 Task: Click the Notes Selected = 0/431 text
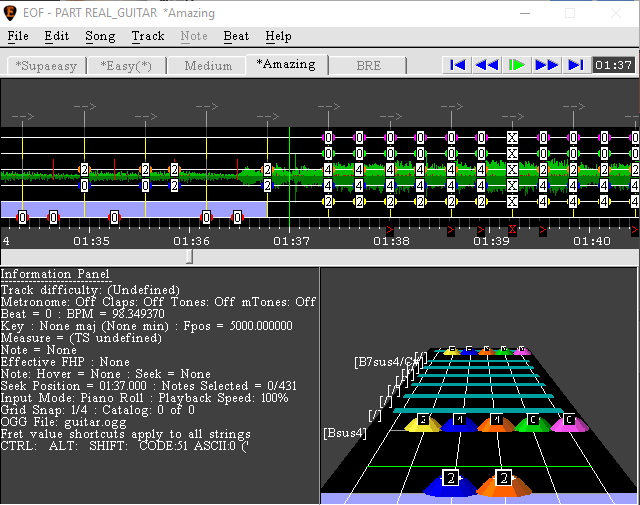click(x=229, y=386)
